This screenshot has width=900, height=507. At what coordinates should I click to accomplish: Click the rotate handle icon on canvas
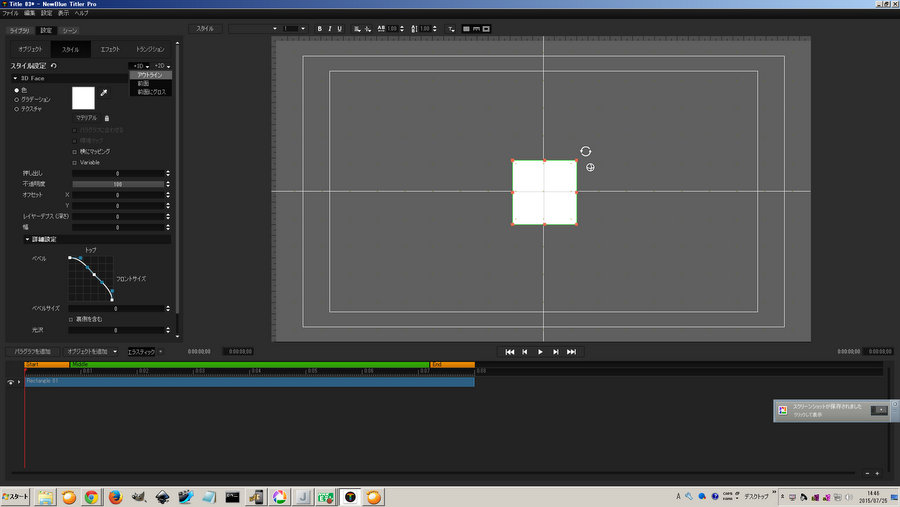click(585, 151)
